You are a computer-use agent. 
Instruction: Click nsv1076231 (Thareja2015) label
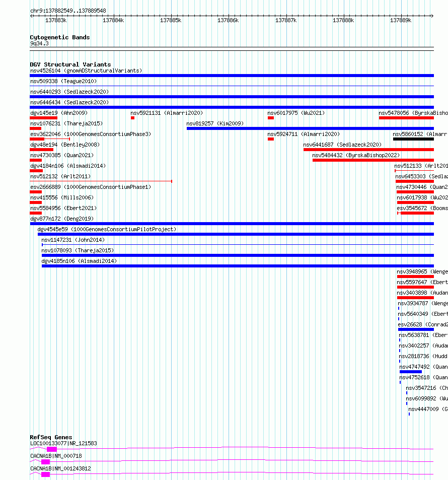[x=66, y=124]
